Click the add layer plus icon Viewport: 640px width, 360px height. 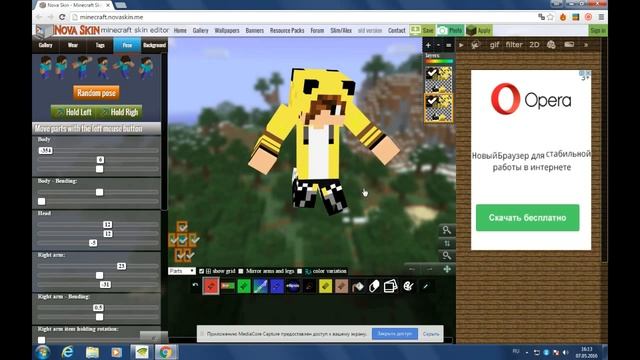[428, 45]
